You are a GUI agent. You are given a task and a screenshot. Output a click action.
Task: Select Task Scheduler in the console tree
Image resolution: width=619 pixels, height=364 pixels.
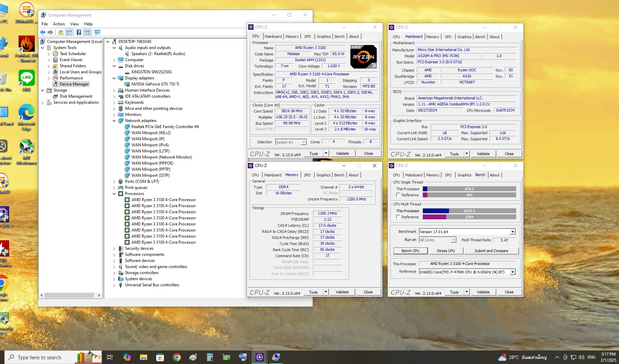pyautogui.click(x=73, y=54)
